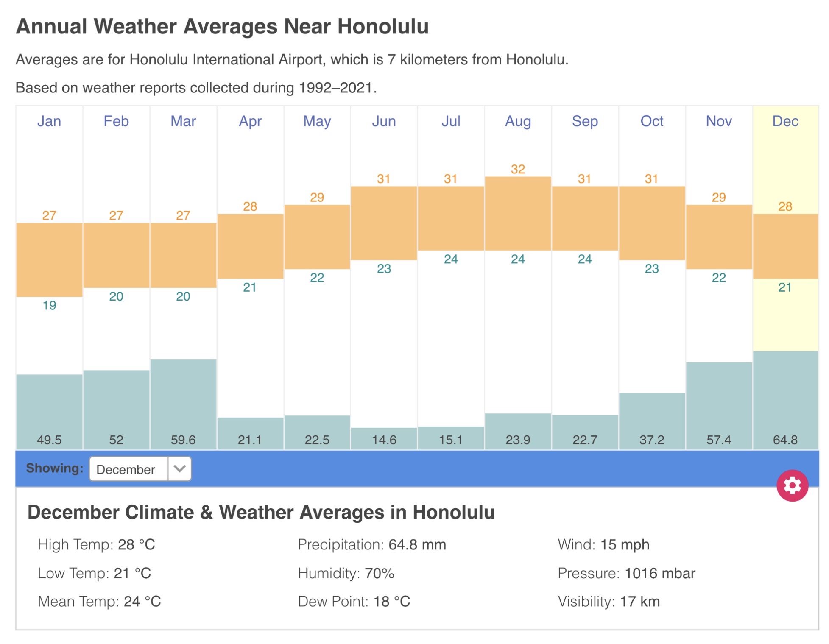This screenshot has height=644, width=829.
Task: Choose the Mar month header
Action: 183,121
